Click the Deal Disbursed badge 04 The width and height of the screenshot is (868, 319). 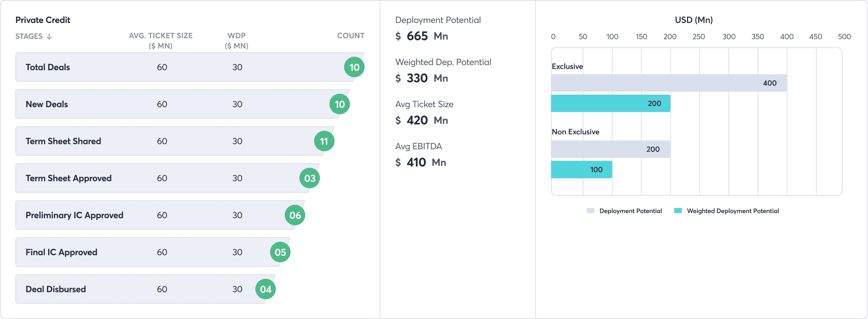tap(266, 289)
